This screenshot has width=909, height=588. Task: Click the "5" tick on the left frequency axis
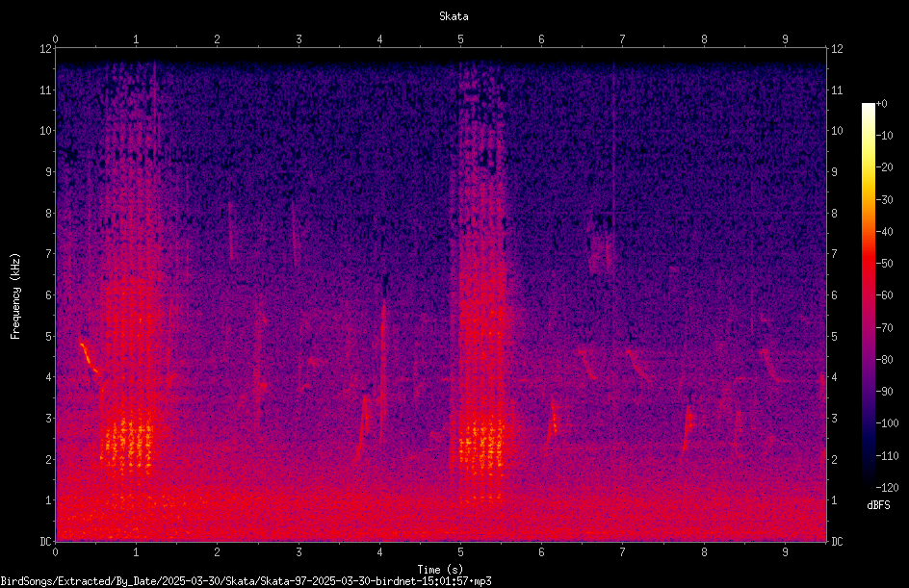[x=48, y=336]
